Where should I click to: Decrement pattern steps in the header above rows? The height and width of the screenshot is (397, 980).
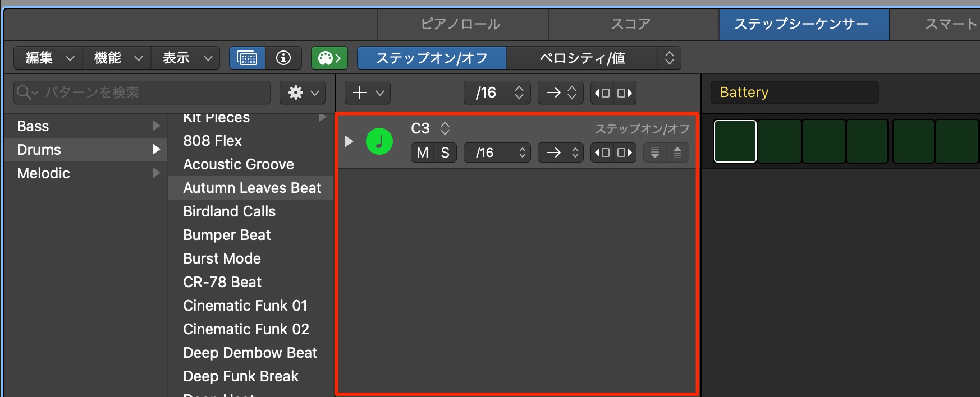[602, 93]
